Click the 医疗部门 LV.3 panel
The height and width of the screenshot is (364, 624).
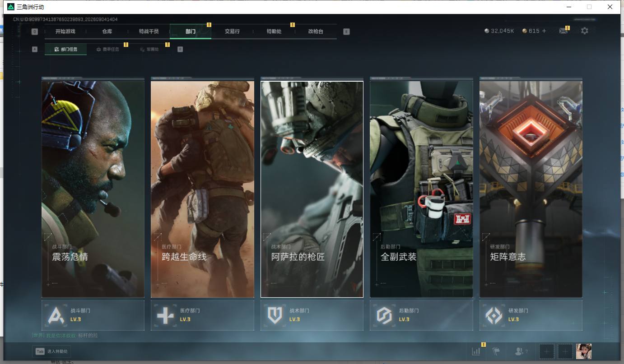click(202, 315)
